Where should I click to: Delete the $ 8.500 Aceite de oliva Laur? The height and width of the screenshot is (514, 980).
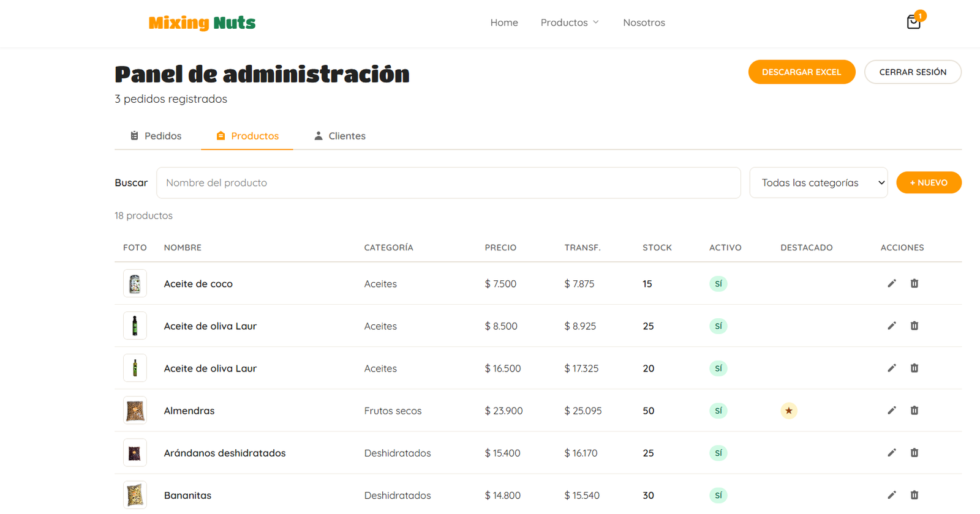pos(914,326)
